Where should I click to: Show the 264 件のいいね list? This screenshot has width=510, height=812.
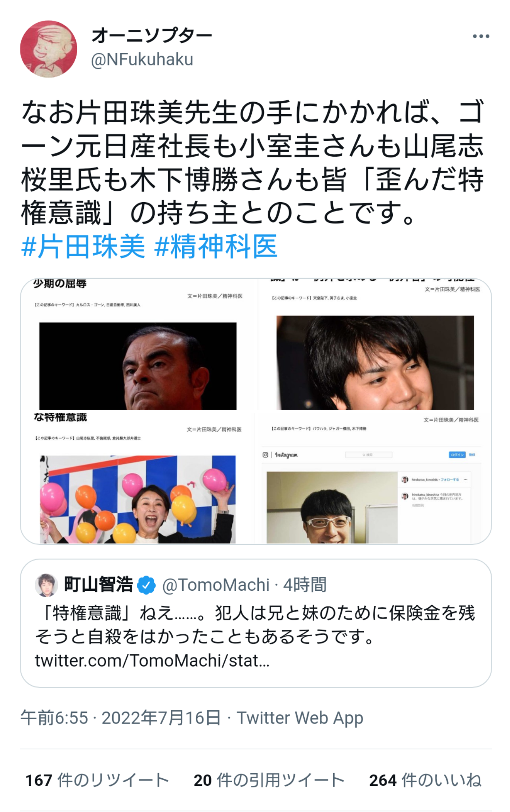[x=425, y=780]
